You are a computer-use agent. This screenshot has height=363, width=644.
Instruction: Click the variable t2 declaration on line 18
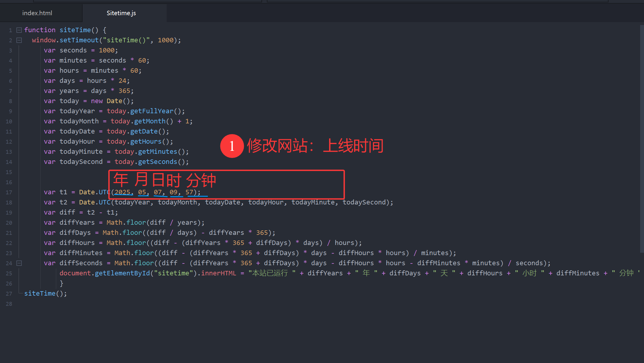pyautogui.click(x=64, y=202)
